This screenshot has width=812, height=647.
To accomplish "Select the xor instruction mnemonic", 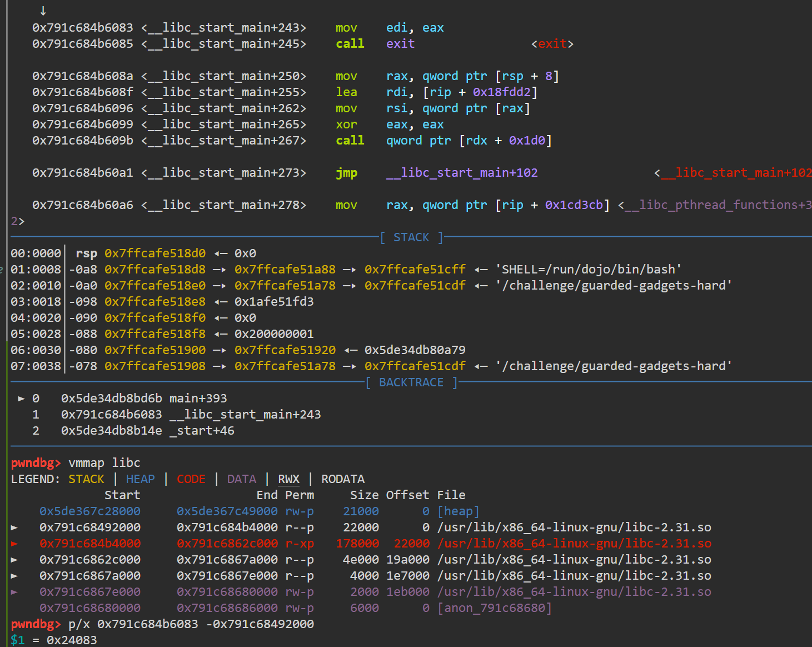I will (346, 125).
